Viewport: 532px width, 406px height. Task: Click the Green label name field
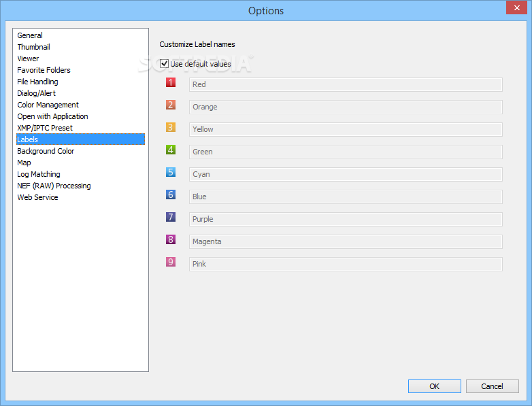point(346,152)
